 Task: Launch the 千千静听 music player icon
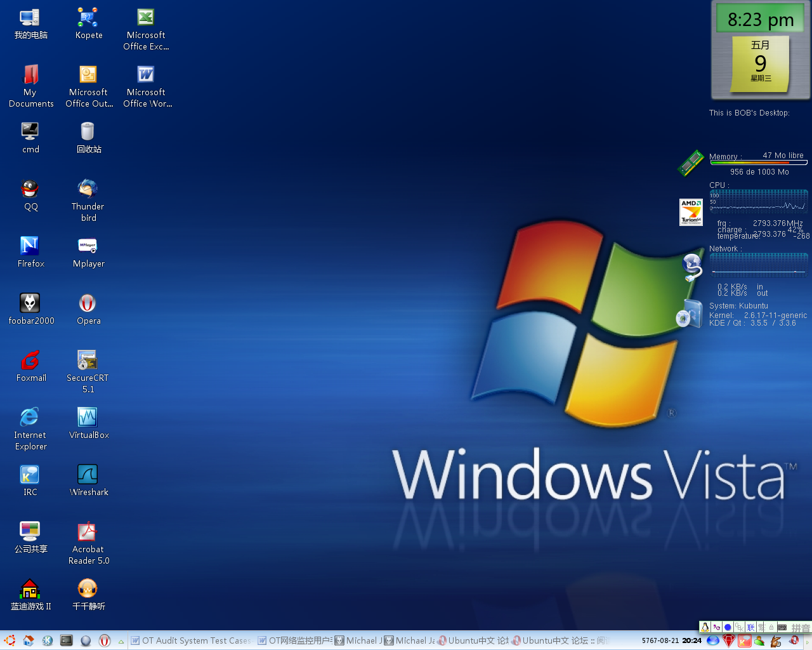pos(88,595)
